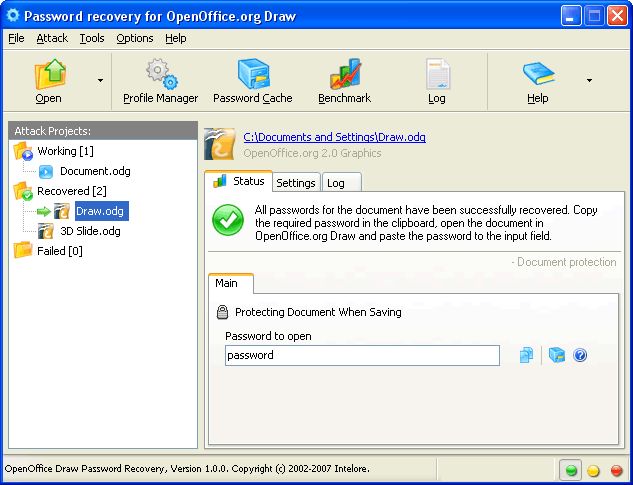Viewport: 633px width, 485px height.
Task: Open the Draw.odg file path link
Action: [x=334, y=137]
